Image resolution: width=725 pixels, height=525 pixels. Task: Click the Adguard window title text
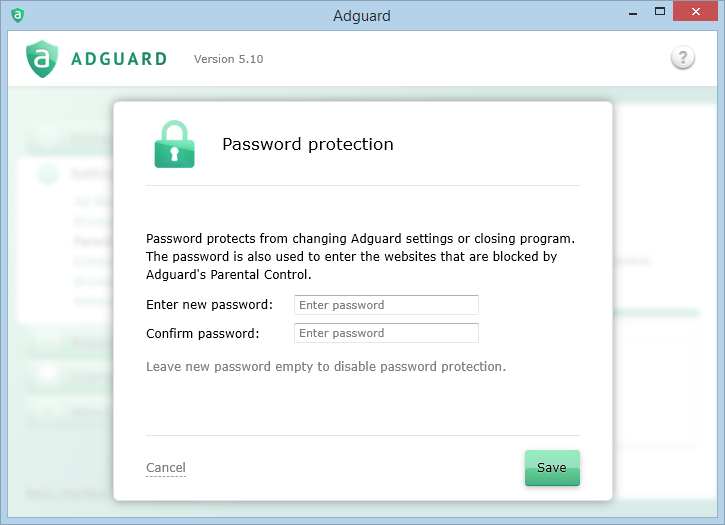point(362,15)
